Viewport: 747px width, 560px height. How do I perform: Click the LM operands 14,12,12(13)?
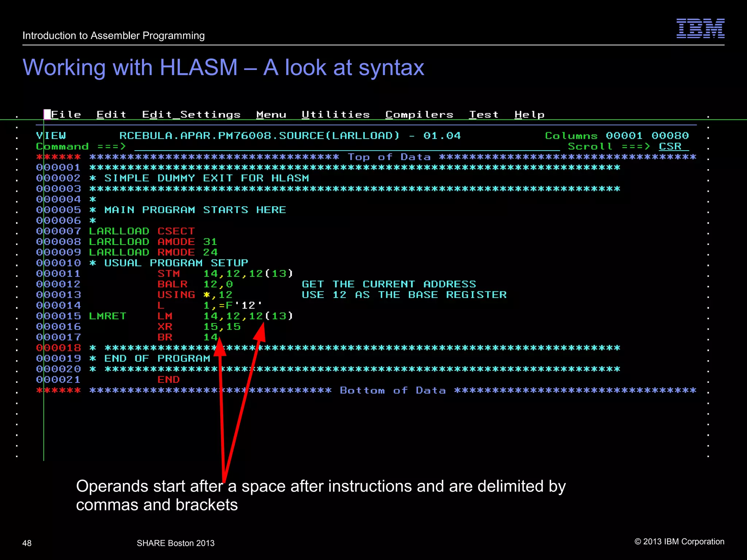click(x=248, y=316)
